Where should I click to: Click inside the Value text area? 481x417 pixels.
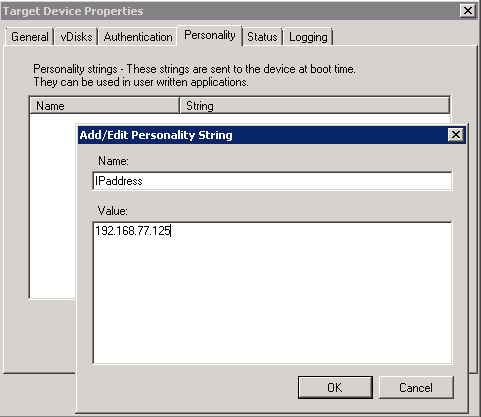click(x=272, y=293)
